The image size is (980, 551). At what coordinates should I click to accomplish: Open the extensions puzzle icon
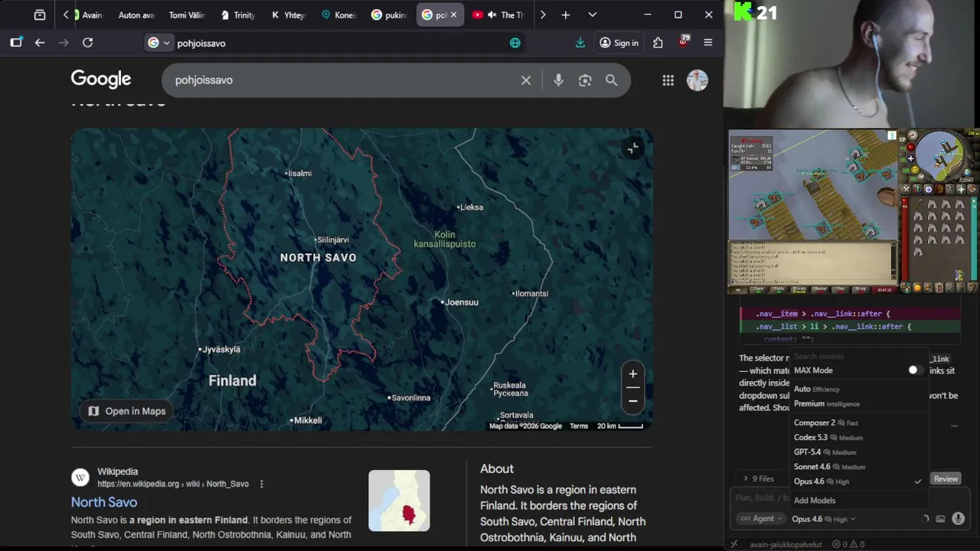[x=658, y=43]
